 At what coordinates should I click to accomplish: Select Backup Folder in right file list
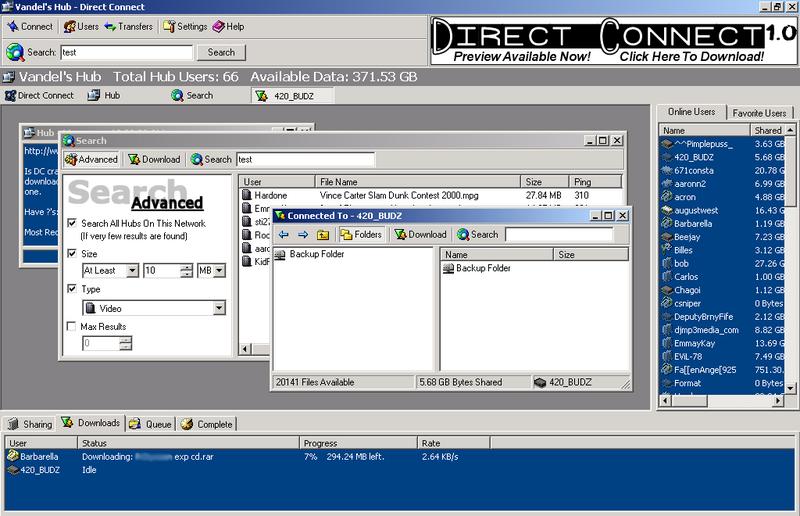[477, 268]
